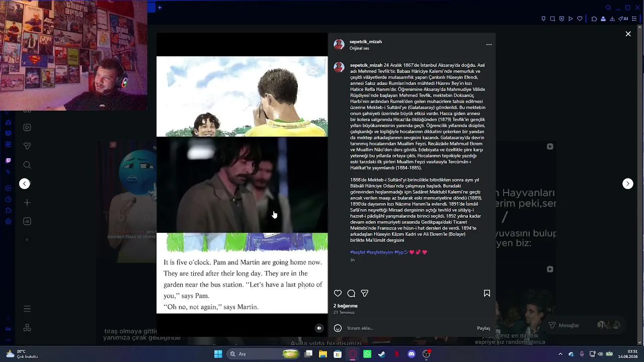644x362 pixels.
Task: Close the post viewer overlay
Action: [x=628, y=34]
